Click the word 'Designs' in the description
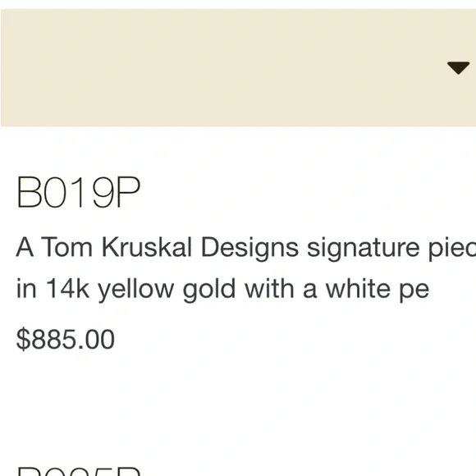The height and width of the screenshot is (476, 476). 249,249
